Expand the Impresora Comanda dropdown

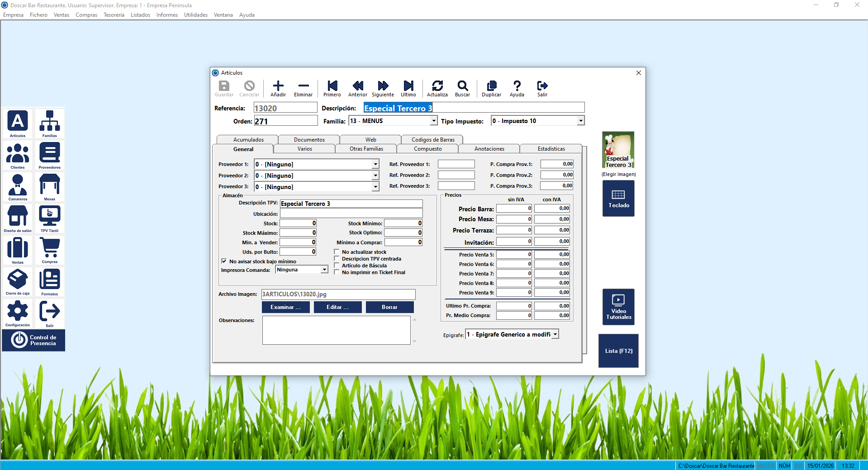[x=324, y=270]
